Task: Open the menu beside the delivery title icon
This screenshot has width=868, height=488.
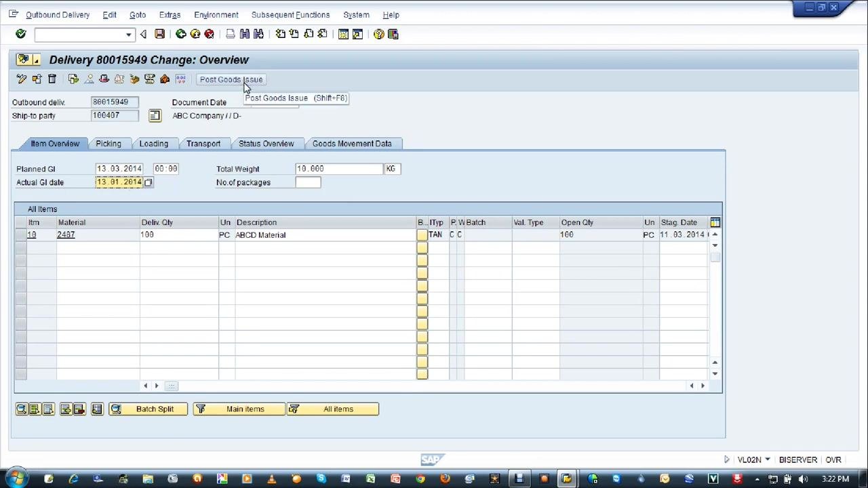Action: [36, 60]
